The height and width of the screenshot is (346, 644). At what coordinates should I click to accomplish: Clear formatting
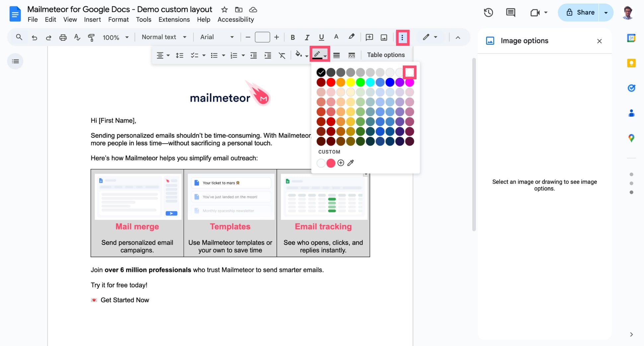point(282,55)
